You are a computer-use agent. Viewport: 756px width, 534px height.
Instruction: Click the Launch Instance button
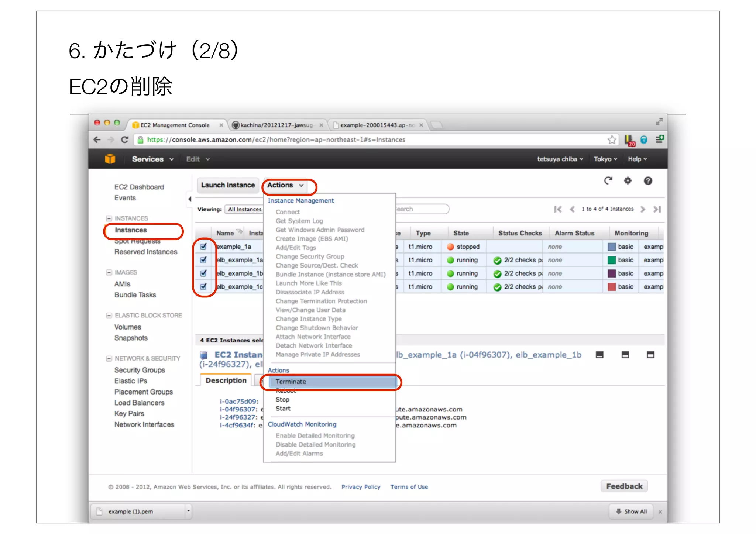(x=228, y=185)
